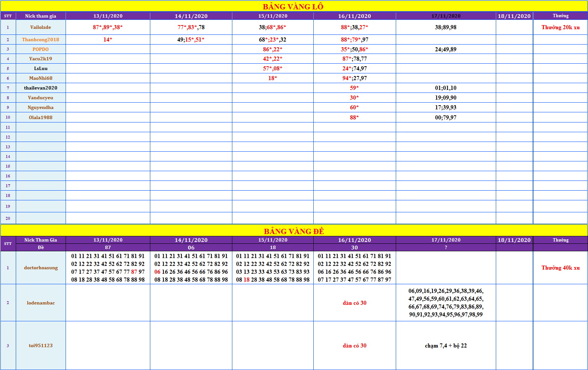588x370 pixels.
Task: Open the doctorhoasung nickname in Đề table
Action: point(41,268)
